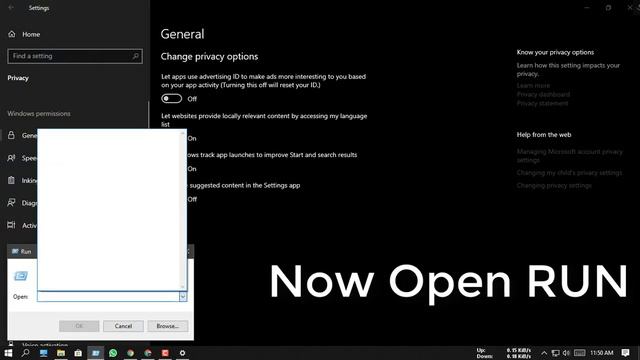The width and height of the screenshot is (640, 360).
Task: Open the volume speaker tray icon
Action: (x=566, y=353)
